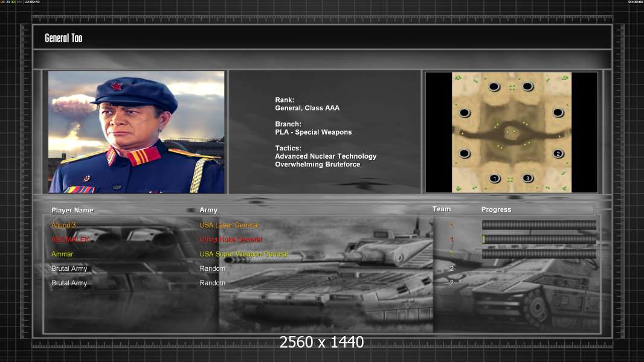Click the Player Name column header
The image size is (644, 362).
(x=72, y=210)
